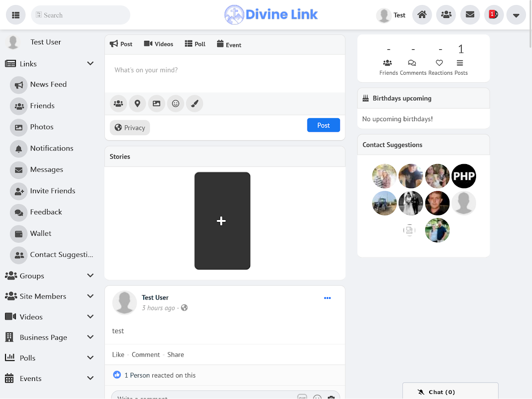This screenshot has height=399, width=532.
Task: Focus the Search field
Action: [x=80, y=15]
